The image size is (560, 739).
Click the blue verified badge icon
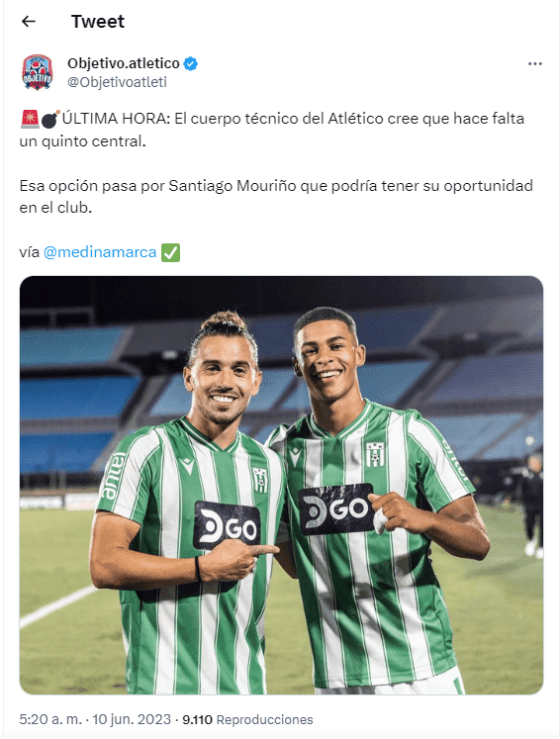190,63
